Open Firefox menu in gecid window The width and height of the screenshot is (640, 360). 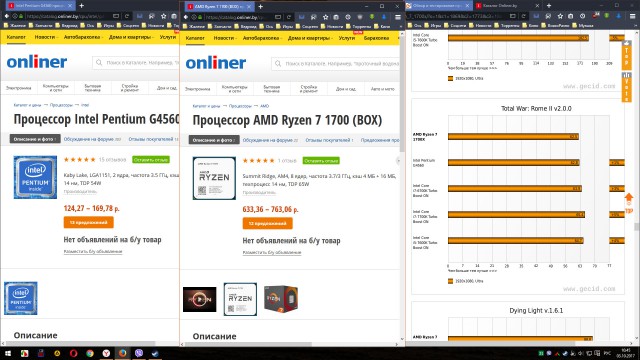click(x=632, y=16)
